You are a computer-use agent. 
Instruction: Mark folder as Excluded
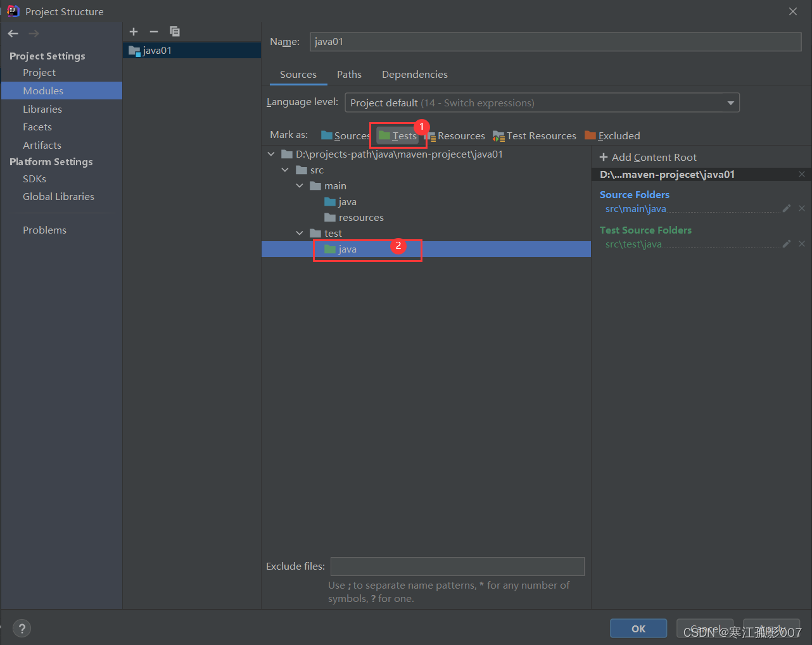tap(612, 135)
